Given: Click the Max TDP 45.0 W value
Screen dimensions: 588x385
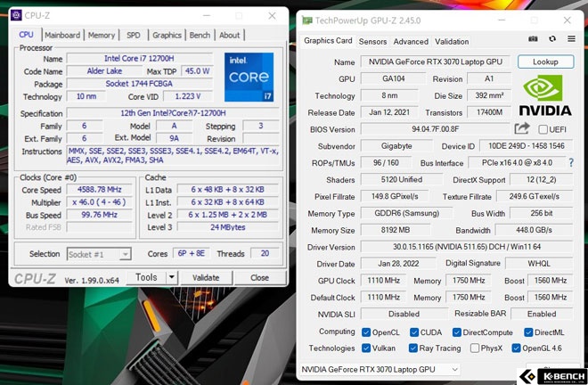Looking at the screenshot, I should (197, 71).
